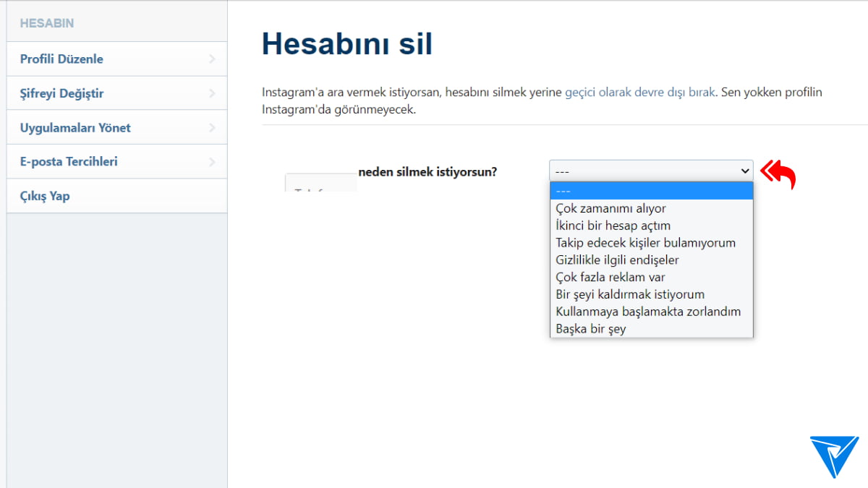Click chevron arrow next to E-posta Tercihleri
The height and width of the screenshot is (488, 868).
point(212,162)
